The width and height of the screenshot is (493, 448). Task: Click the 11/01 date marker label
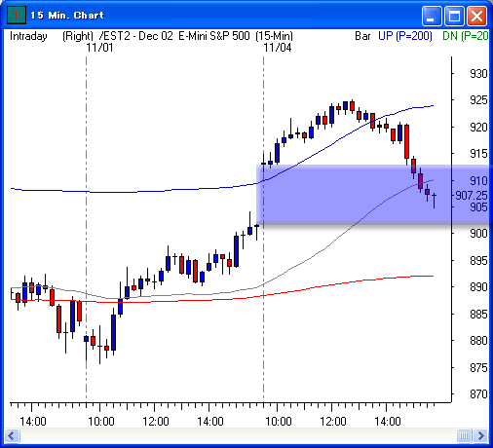click(x=99, y=48)
